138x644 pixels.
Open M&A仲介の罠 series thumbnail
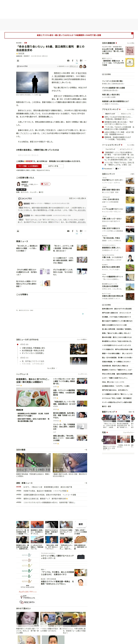(x=130, y=51)
